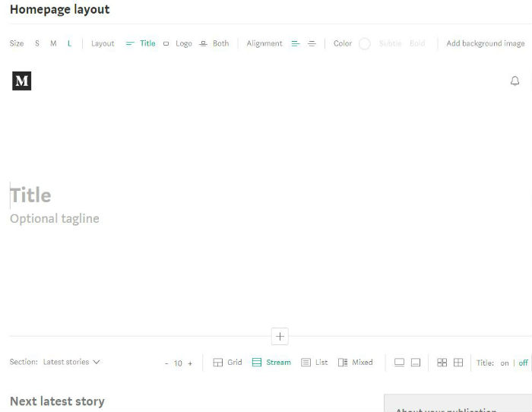The height and width of the screenshot is (412, 532).
Task: Select the Both header layout
Action: click(x=214, y=44)
